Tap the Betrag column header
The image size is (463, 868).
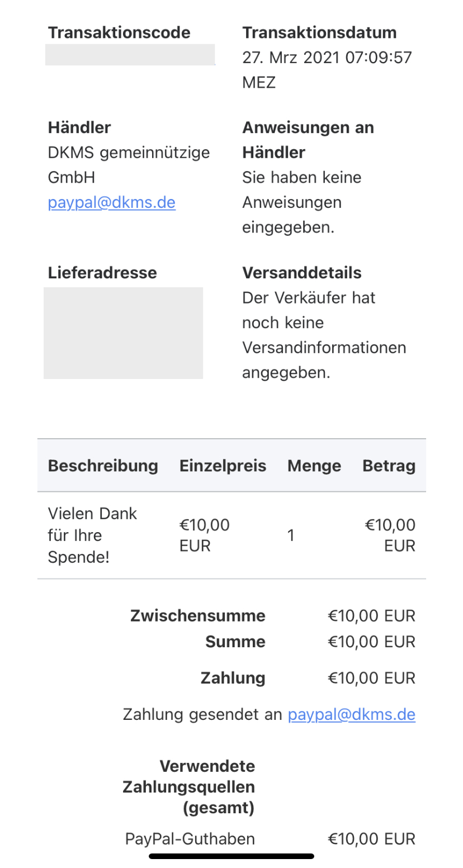coord(389,466)
